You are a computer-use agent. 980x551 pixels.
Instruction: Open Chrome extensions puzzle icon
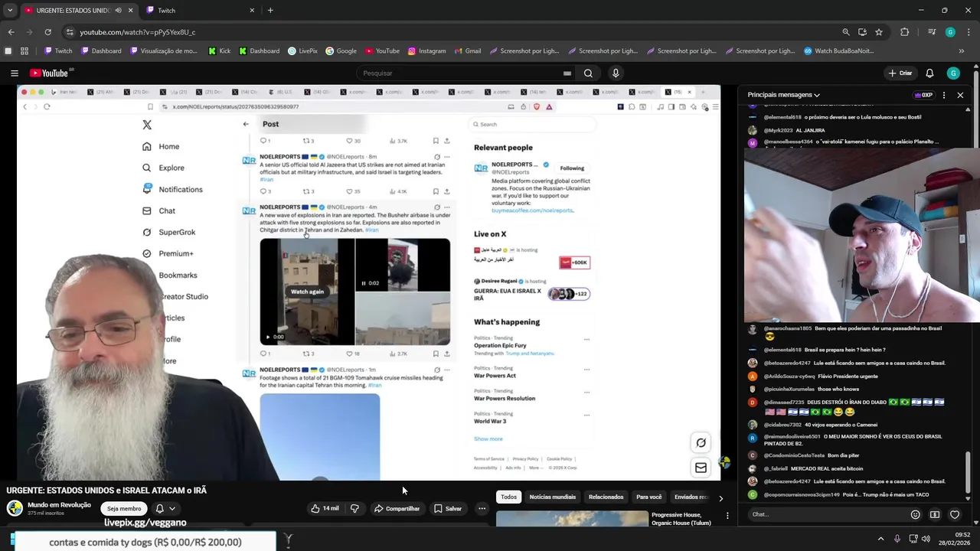[905, 32]
